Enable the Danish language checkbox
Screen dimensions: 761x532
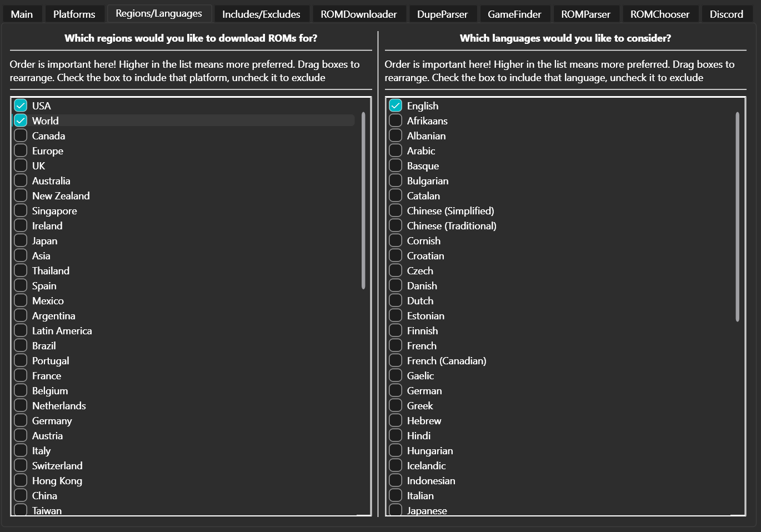(x=395, y=285)
